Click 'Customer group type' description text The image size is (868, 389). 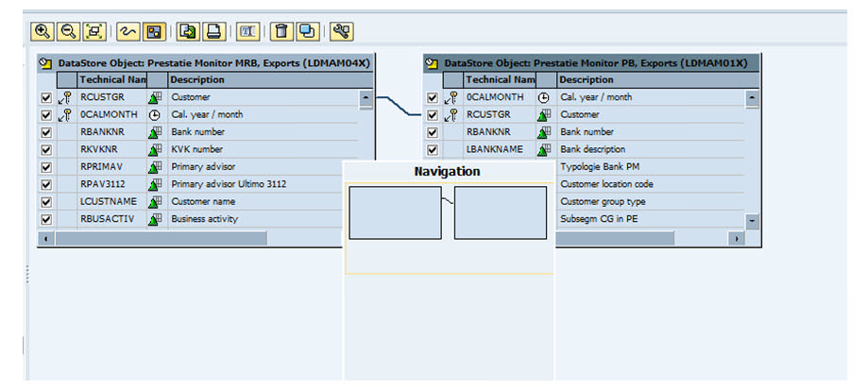(603, 202)
